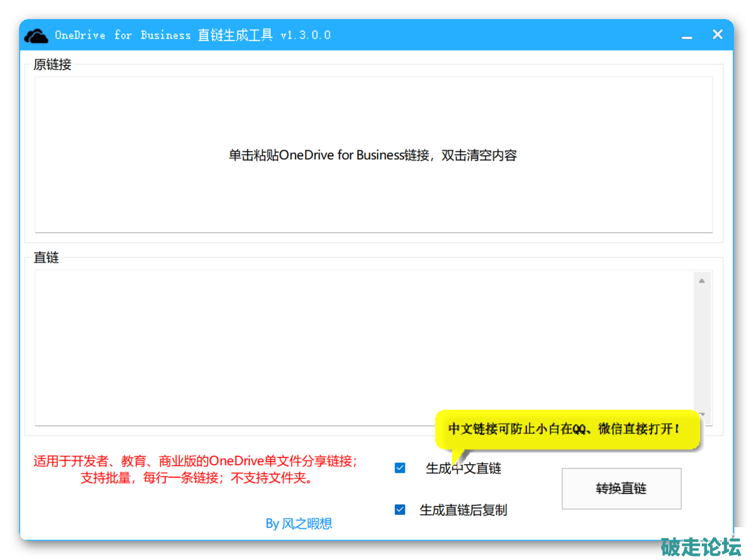Screen dimensions: 753x560
Task: Open the By 风之暇想 author link
Action: [299, 524]
